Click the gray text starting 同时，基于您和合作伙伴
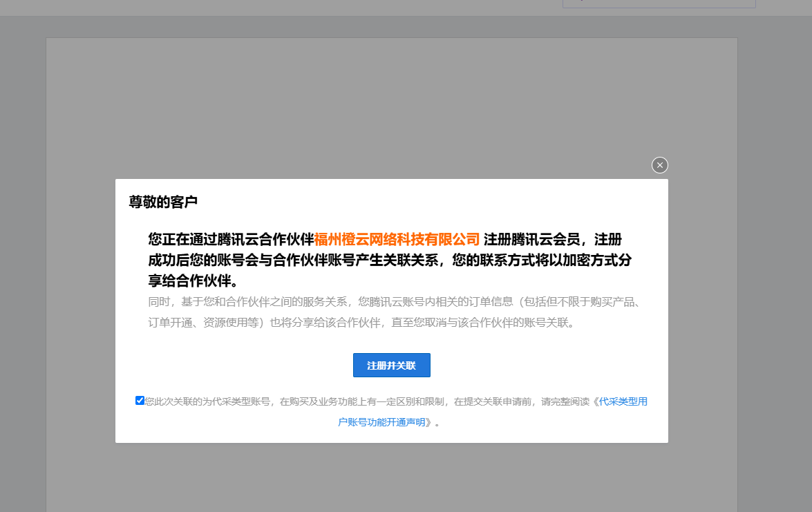The width and height of the screenshot is (812, 512). tap(396, 312)
